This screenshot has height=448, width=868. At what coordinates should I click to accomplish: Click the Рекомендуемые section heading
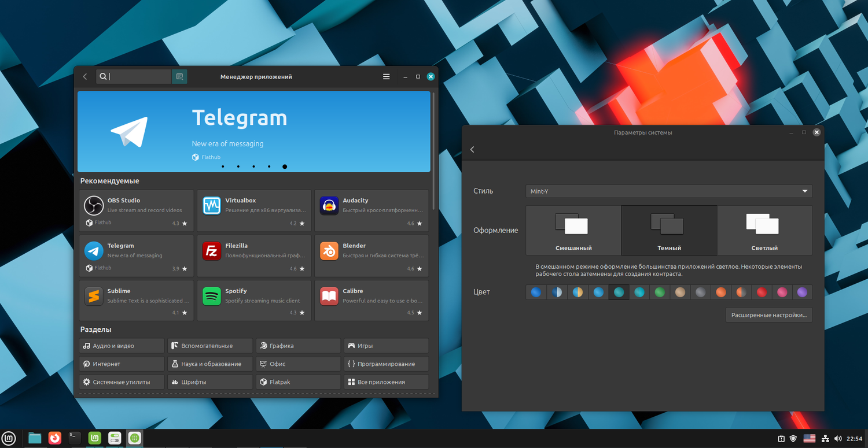110,181
